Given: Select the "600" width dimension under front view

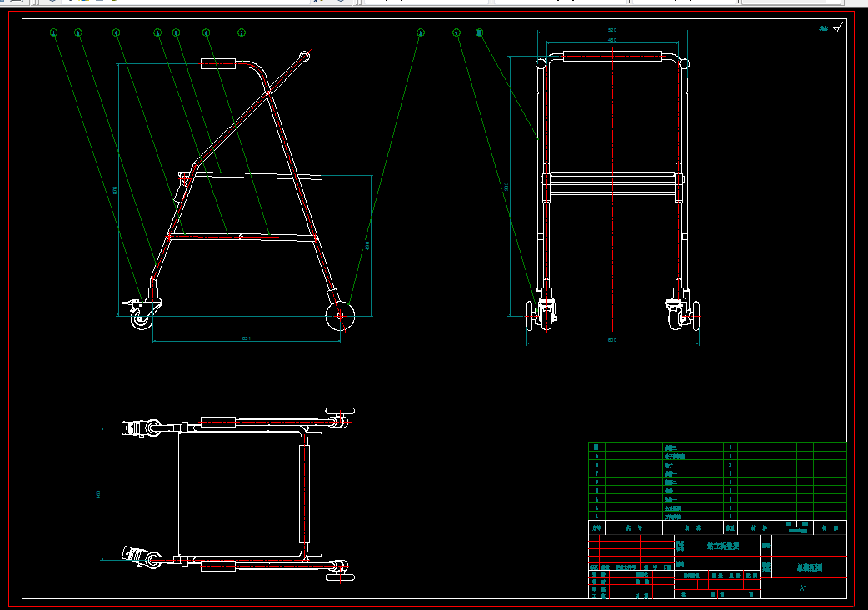Looking at the screenshot, I should click(x=612, y=340).
